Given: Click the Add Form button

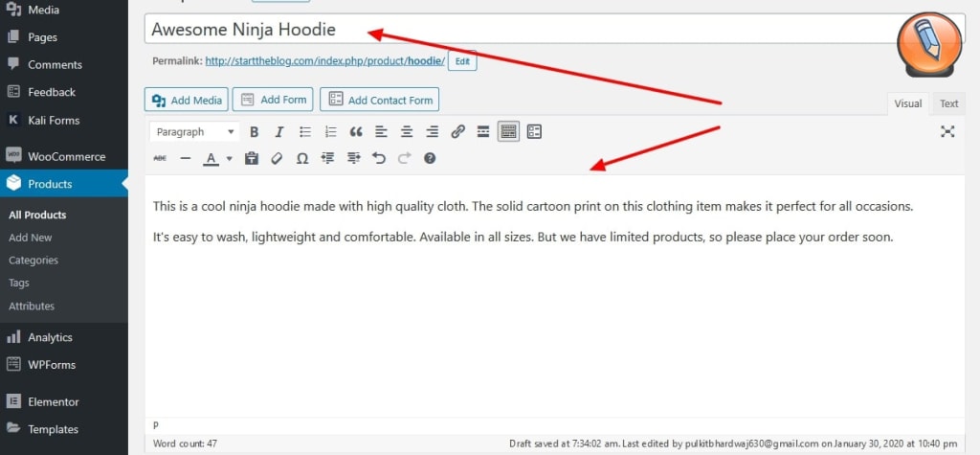Looking at the screenshot, I should pos(273,100).
